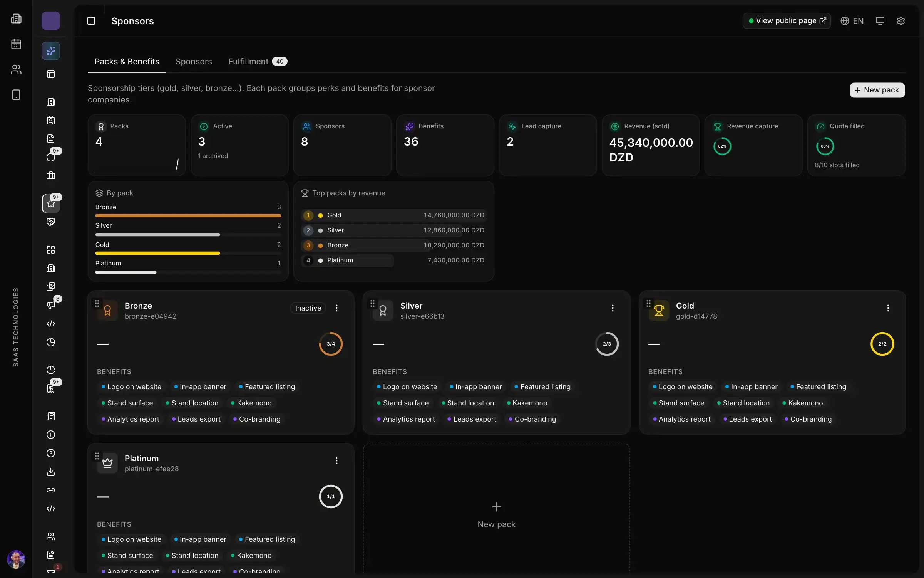924x578 pixels.
Task: Click the monitor display icon in the header
Action: point(880,21)
